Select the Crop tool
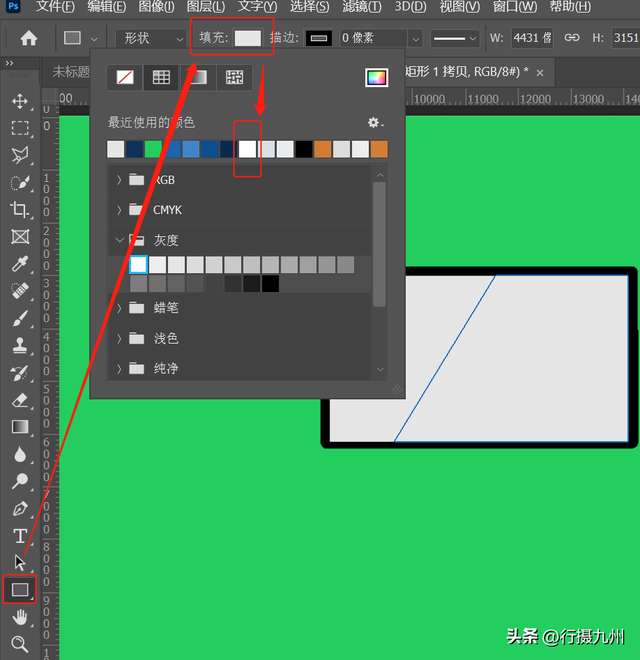The width and height of the screenshot is (640, 660). pos(20,209)
